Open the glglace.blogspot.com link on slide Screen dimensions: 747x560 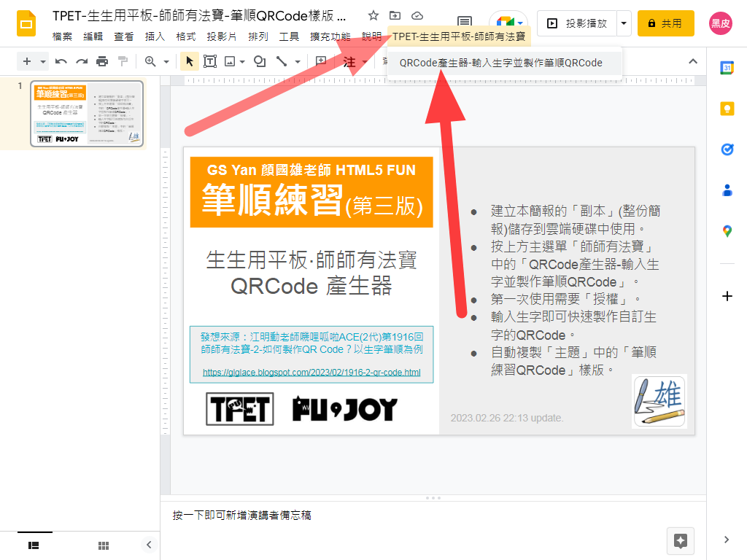[x=311, y=373]
